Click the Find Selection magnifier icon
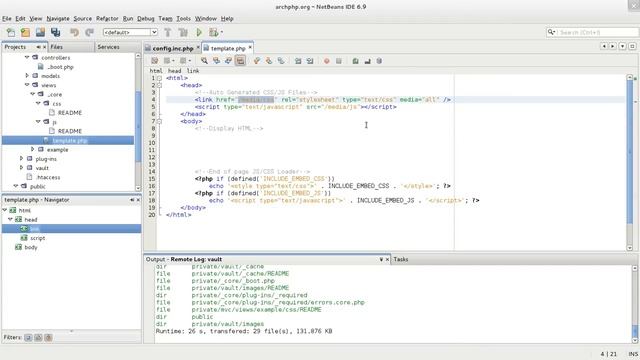This screenshot has width=640, height=360. pos(204,61)
